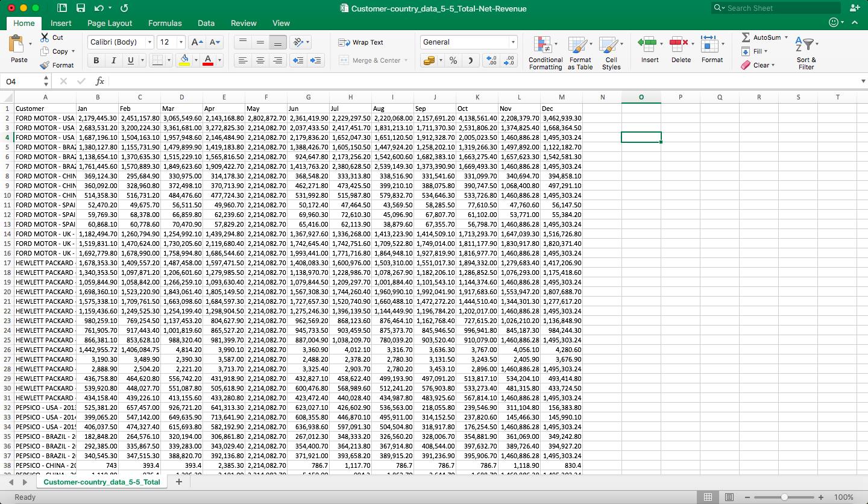Click the Format cells button
The width and height of the screenshot is (868, 504).
pos(712,48)
